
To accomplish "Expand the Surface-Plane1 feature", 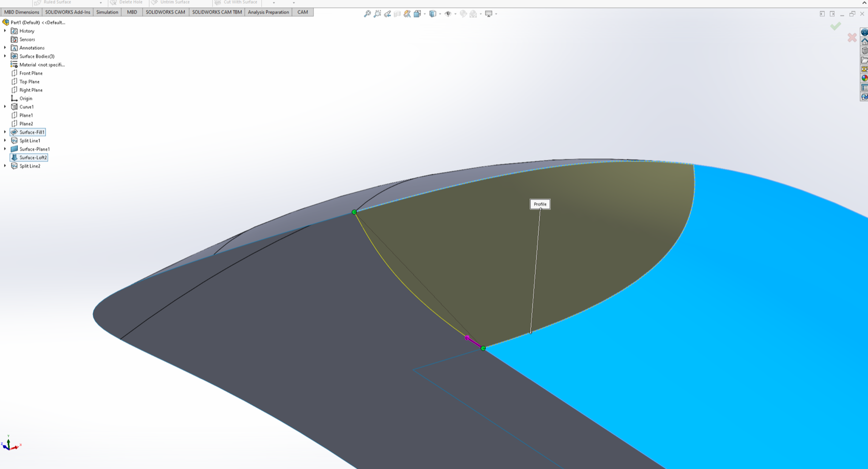I will click(x=5, y=149).
